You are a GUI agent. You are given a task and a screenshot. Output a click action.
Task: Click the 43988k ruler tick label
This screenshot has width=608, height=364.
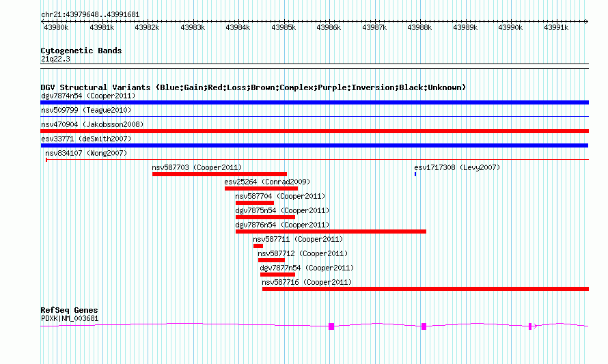tap(419, 27)
